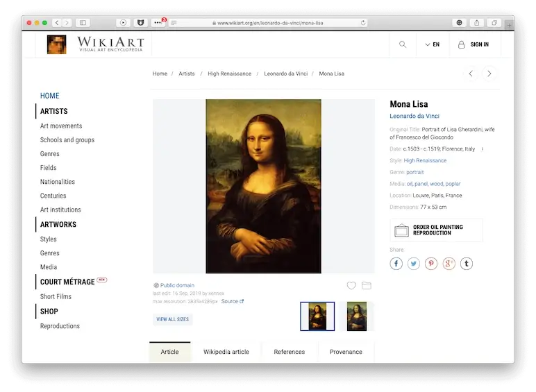Open Reader view icon in address bar
The height and width of the screenshot is (392, 536).
pyautogui.click(x=174, y=23)
